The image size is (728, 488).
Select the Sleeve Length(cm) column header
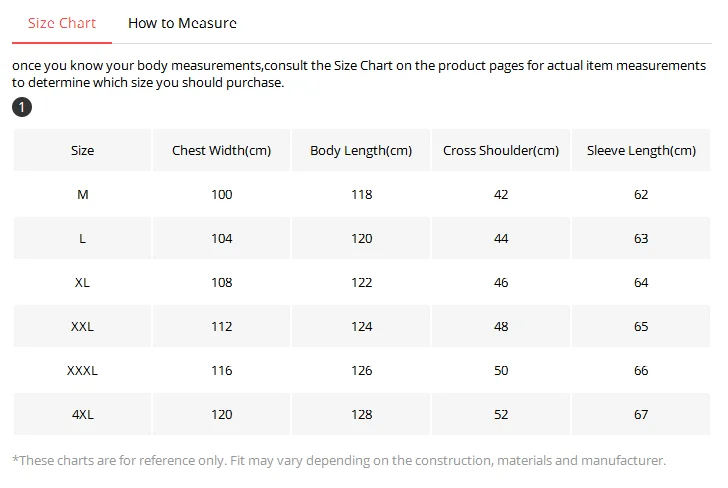641,150
